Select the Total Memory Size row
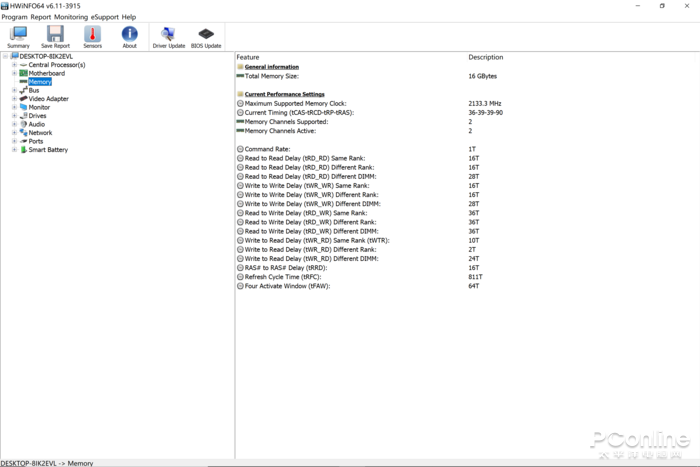700x467 pixels. (272, 76)
